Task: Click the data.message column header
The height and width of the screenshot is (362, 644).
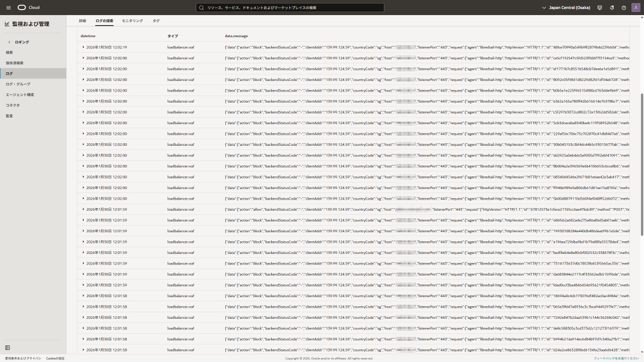Action: point(236,36)
